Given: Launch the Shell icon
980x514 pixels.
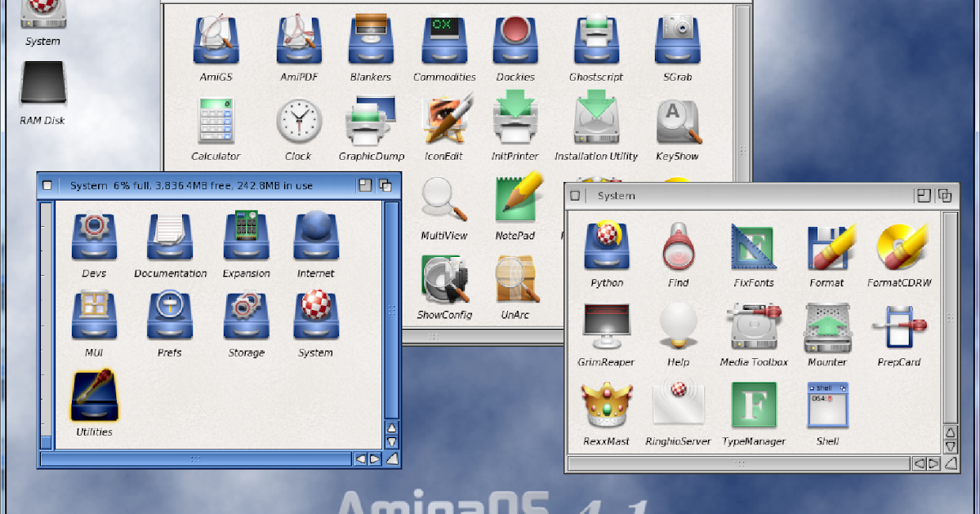Looking at the screenshot, I should click(827, 405).
